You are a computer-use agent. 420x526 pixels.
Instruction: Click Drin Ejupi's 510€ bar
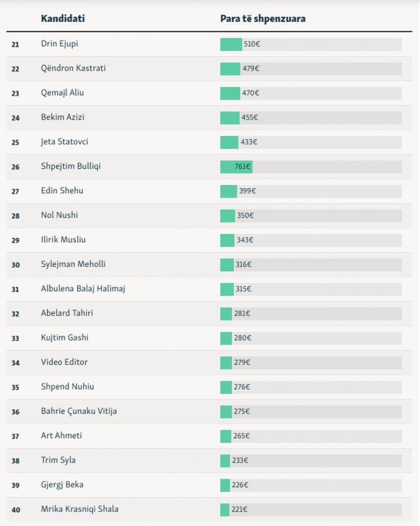[x=231, y=44]
